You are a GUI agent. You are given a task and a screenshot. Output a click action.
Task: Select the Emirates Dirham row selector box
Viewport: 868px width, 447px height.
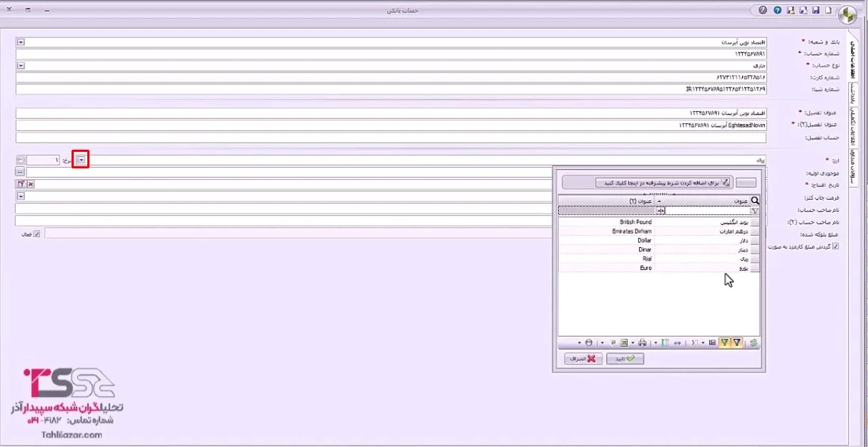(755, 232)
